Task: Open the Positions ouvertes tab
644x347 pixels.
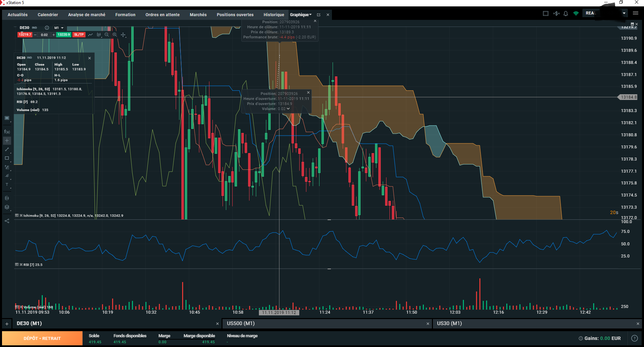Action: coord(235,15)
